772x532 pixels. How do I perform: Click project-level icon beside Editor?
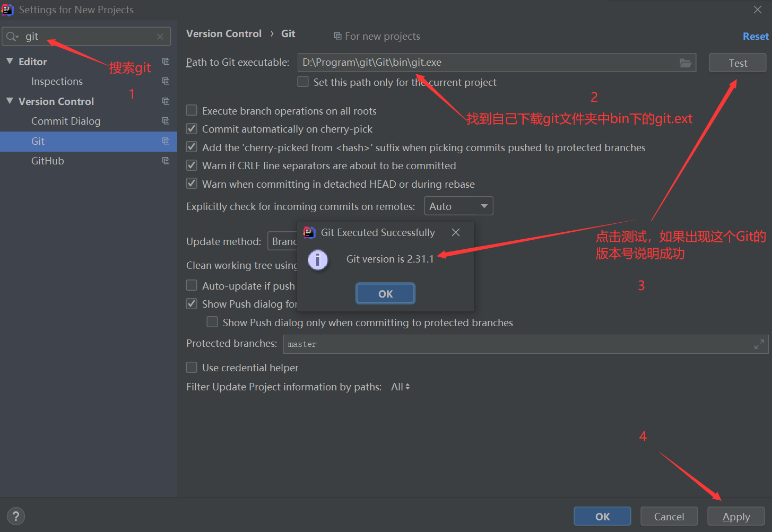[166, 62]
